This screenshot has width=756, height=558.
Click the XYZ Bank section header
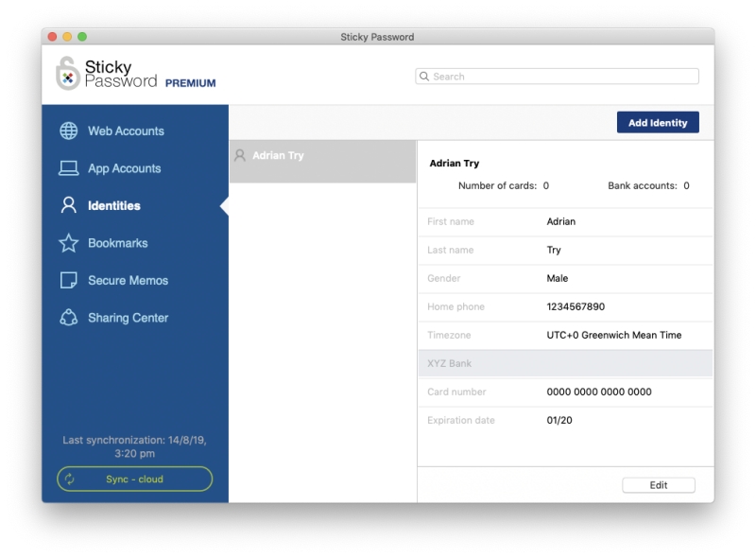pos(565,363)
